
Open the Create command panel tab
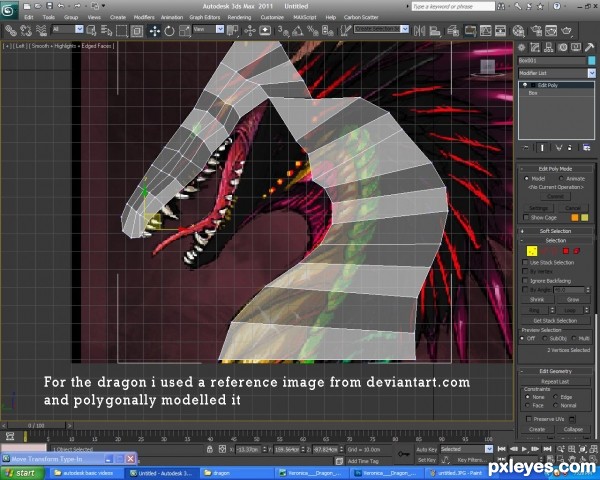click(x=522, y=47)
